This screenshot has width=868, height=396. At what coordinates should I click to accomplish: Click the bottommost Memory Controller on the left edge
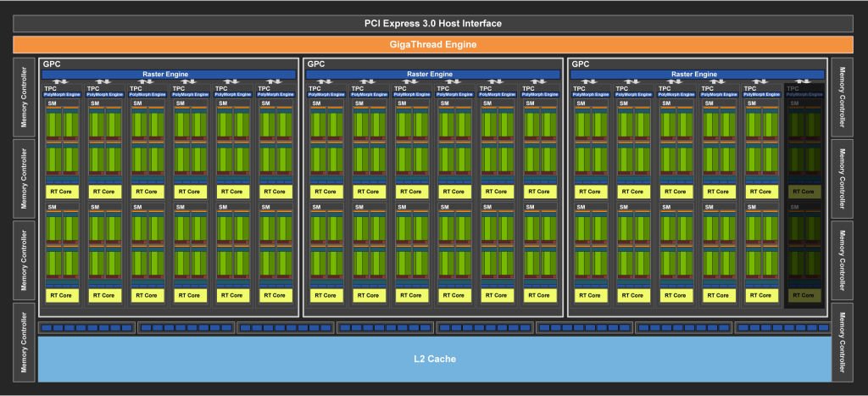click(x=23, y=343)
